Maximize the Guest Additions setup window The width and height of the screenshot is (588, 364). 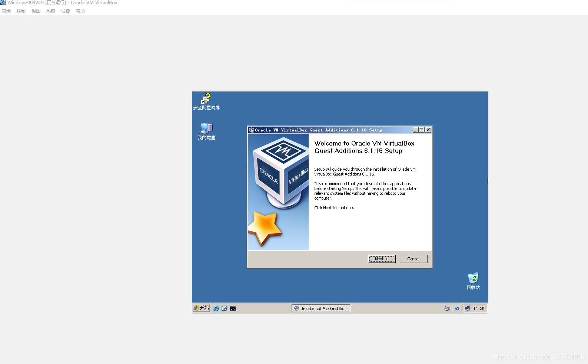pyautogui.click(x=421, y=130)
